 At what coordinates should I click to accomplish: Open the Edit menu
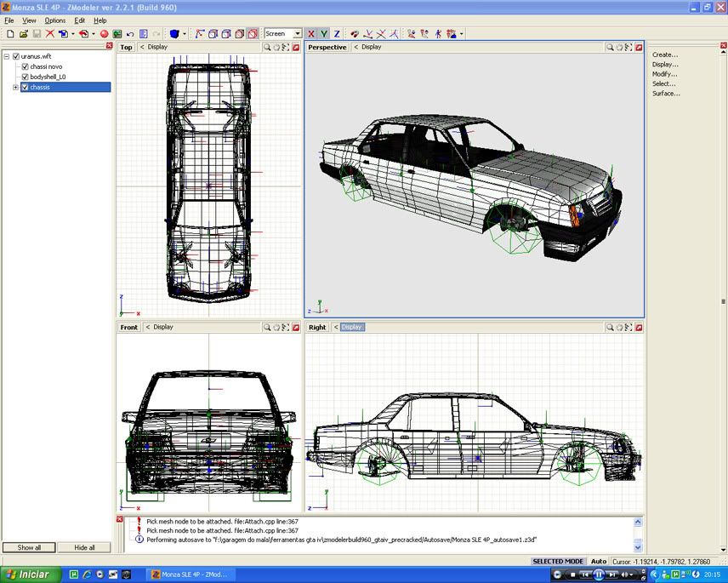tap(79, 20)
